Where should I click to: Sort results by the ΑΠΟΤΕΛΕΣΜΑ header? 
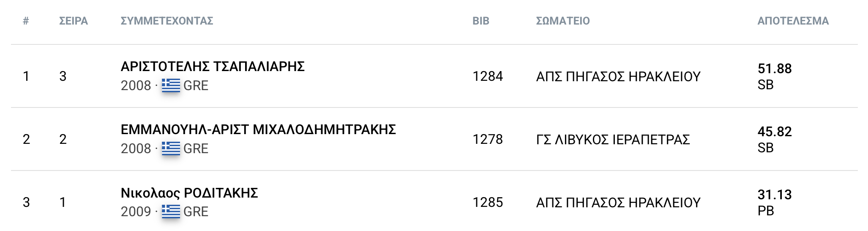793,21
